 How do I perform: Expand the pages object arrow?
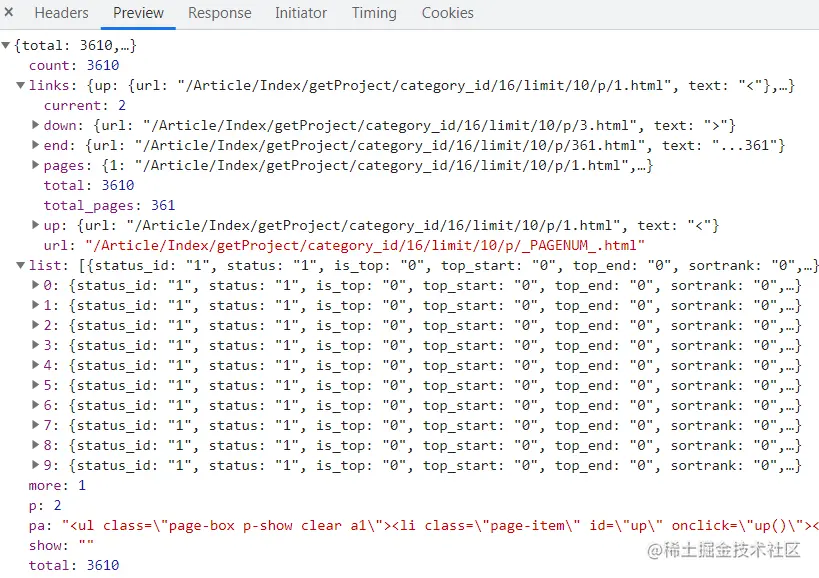point(36,165)
